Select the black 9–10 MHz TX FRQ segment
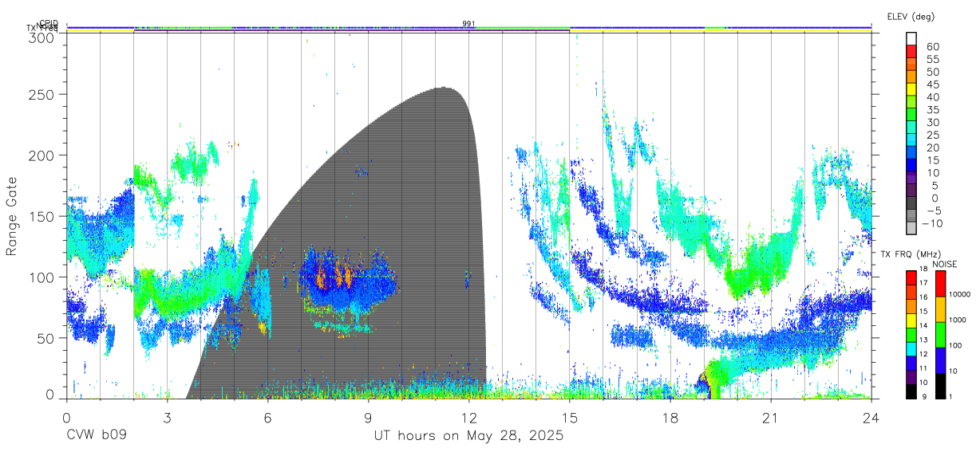980x452 pixels. pyautogui.click(x=911, y=390)
